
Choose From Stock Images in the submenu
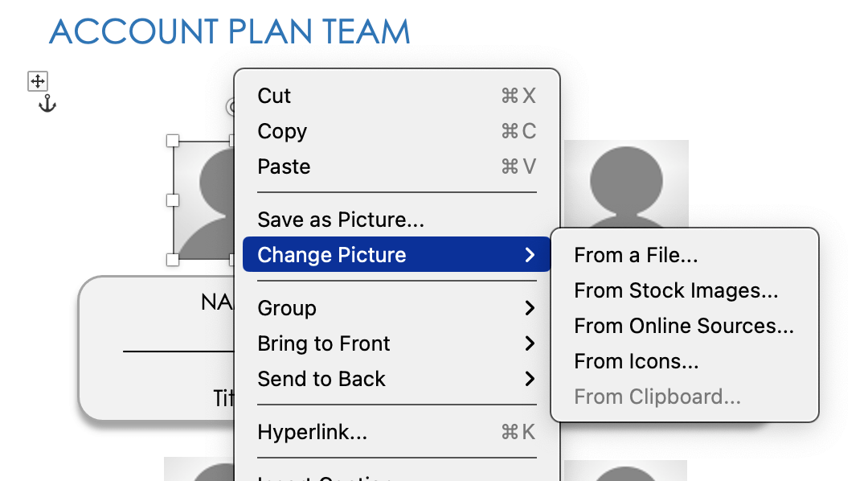tap(675, 290)
